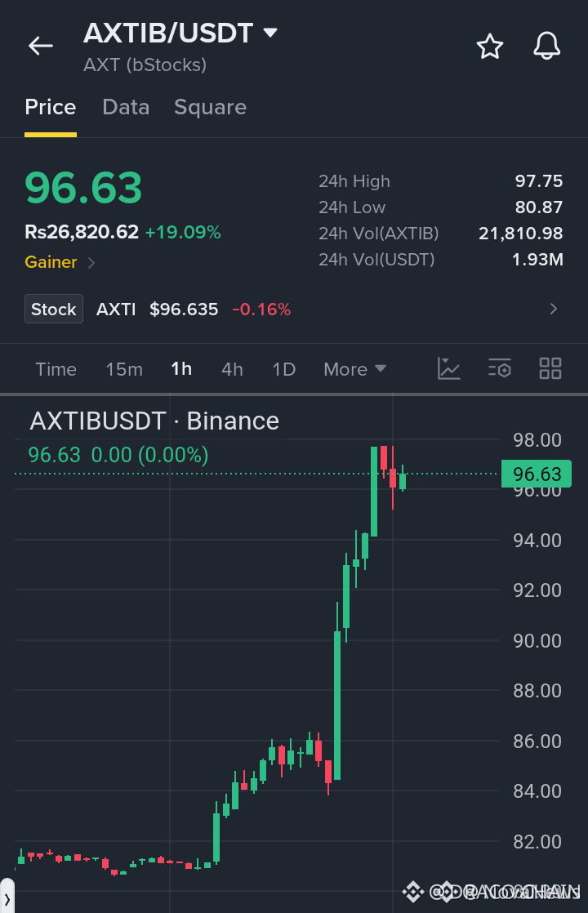This screenshot has width=588, height=913.
Task: Tap the AXT (bStocks) subtitle
Action: [x=145, y=65]
